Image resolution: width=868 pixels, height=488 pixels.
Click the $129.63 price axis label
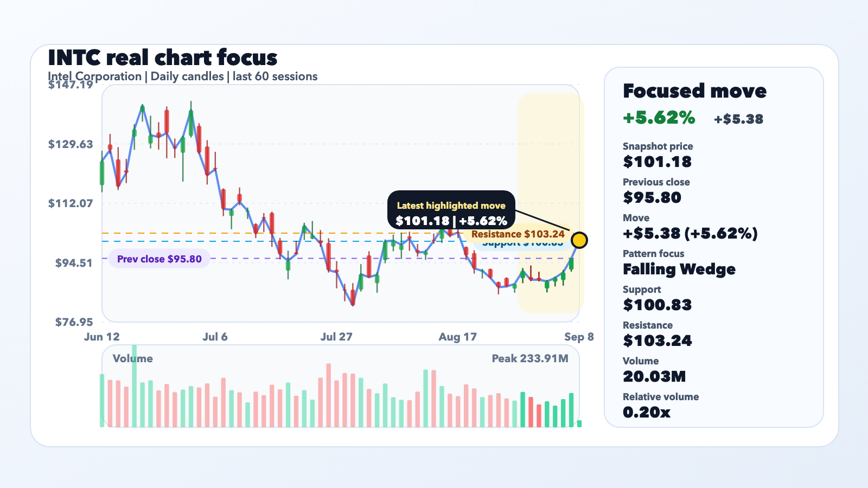click(x=71, y=144)
